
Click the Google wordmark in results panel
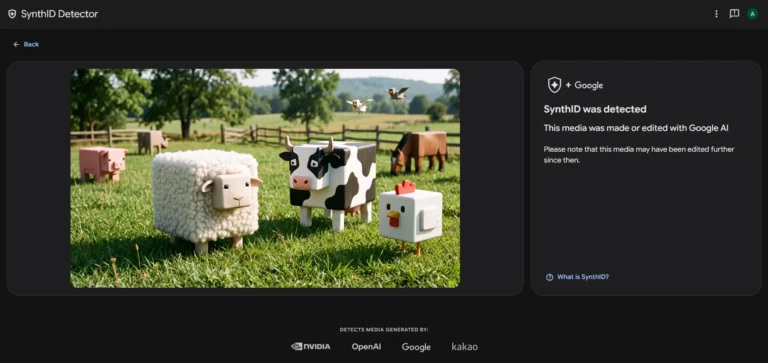pyautogui.click(x=589, y=85)
